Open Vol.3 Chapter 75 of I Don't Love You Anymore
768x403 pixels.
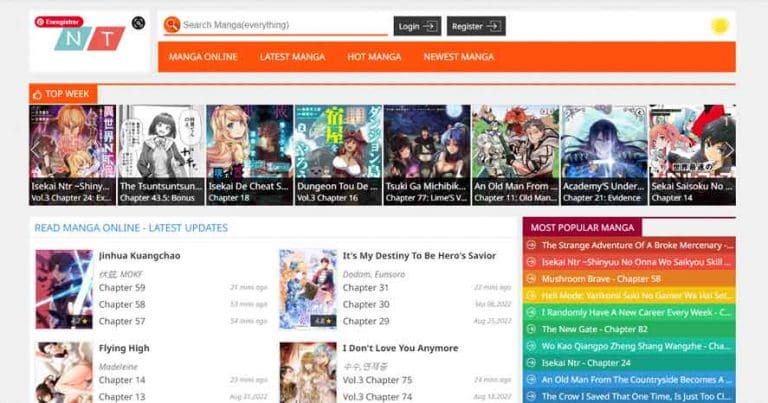pyautogui.click(x=377, y=380)
